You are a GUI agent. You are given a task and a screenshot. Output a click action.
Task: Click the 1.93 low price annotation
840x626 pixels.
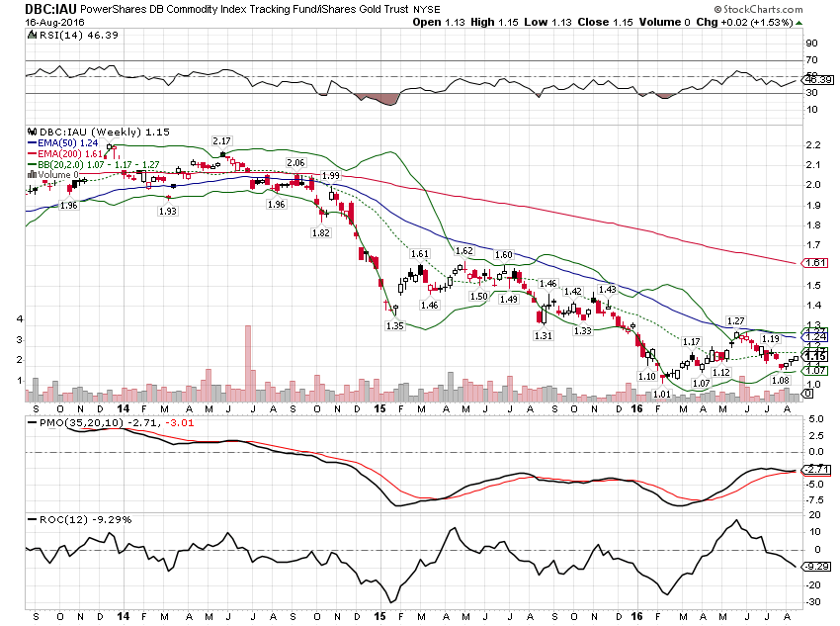click(168, 212)
